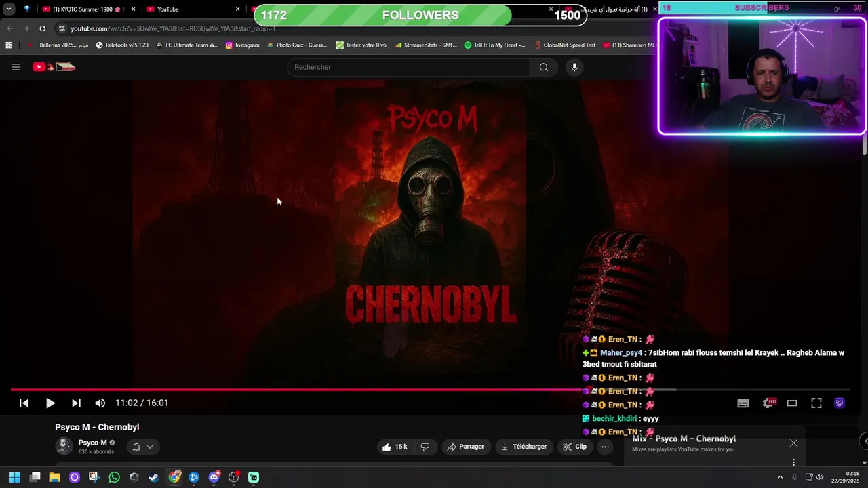Screen dimensions: 868x488
Task: View site information in address bar
Action: click(x=62, y=28)
